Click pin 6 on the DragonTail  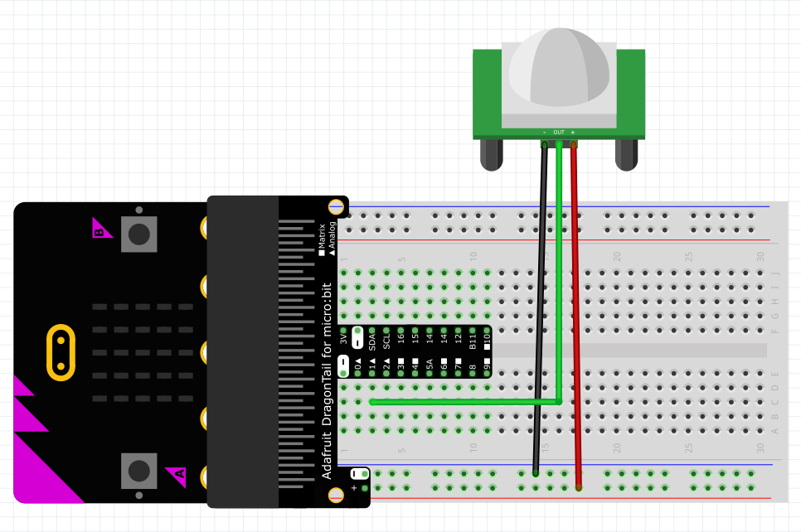(x=444, y=366)
